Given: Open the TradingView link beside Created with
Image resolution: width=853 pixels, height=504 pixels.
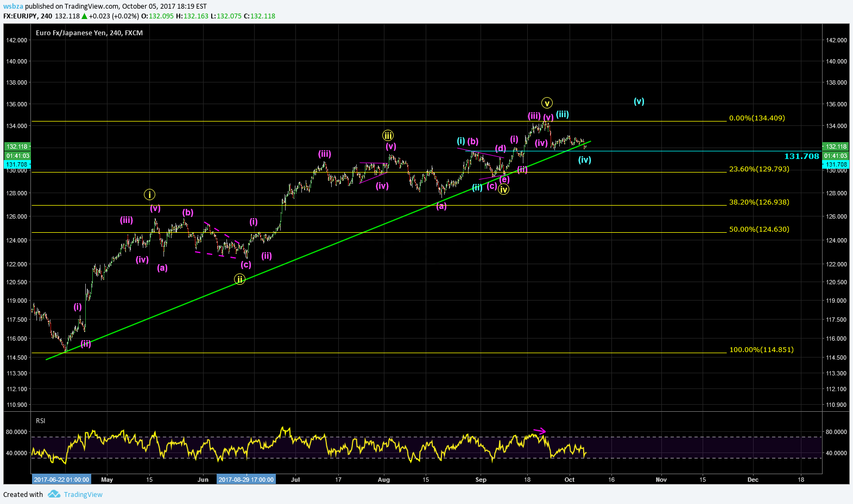Looking at the screenshot, I should [x=83, y=494].
